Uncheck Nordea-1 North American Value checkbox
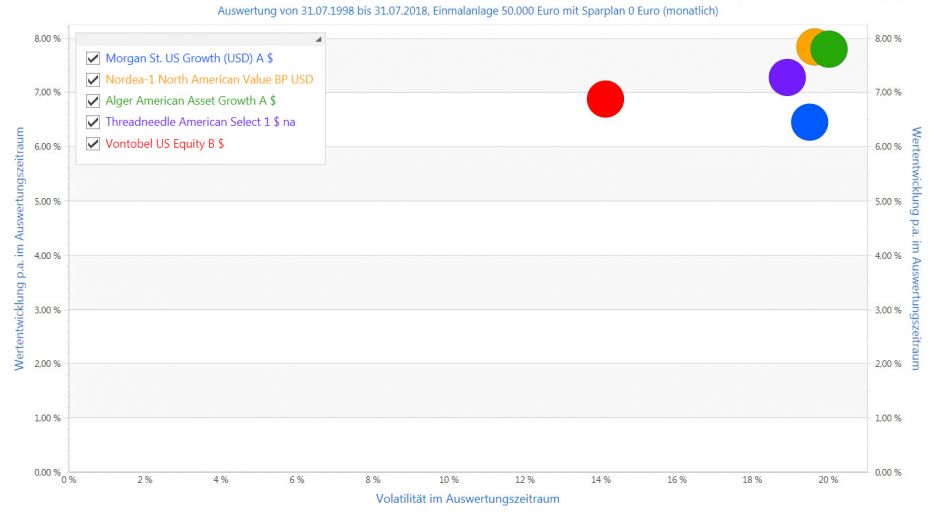 point(93,79)
